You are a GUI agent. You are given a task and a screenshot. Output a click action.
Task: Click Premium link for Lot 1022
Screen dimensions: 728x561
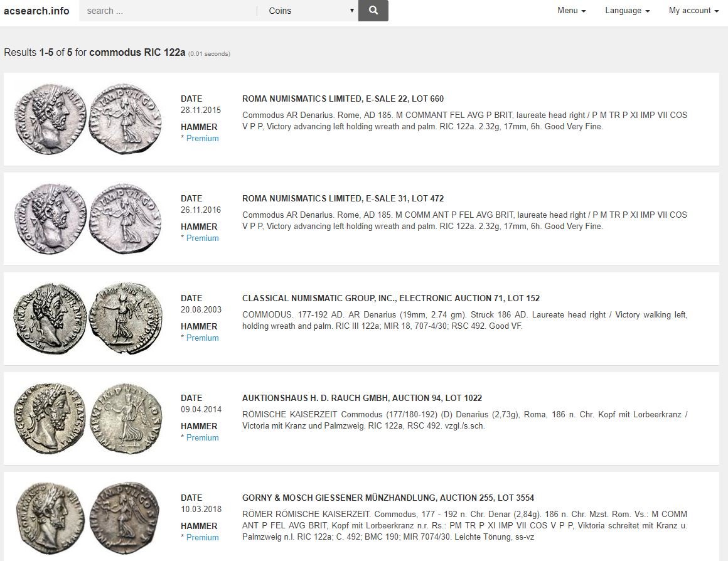point(202,438)
